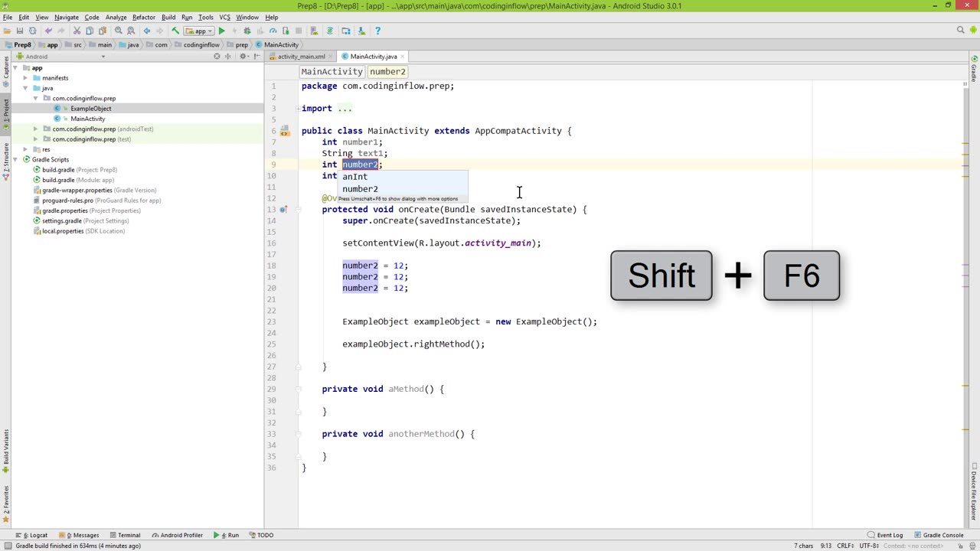Viewport: 980px width, 551px height.
Task: Select ExampleObject class in project tree
Action: 90,109
